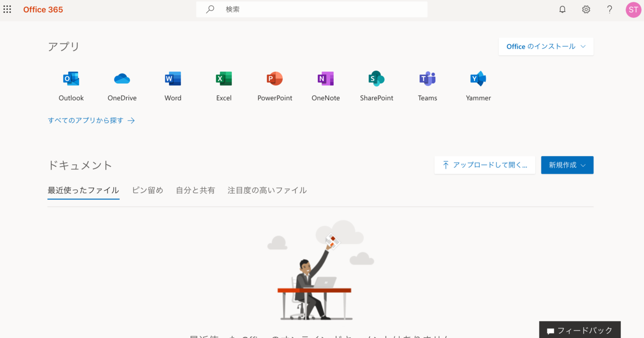The width and height of the screenshot is (644, 338).
Task: Open the PowerPoint app
Action: click(x=275, y=86)
